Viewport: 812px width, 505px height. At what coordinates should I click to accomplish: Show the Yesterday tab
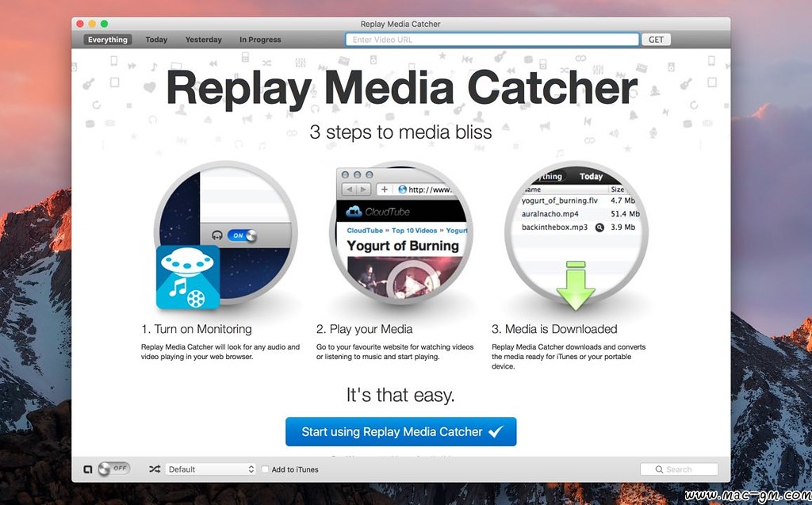[x=204, y=40]
